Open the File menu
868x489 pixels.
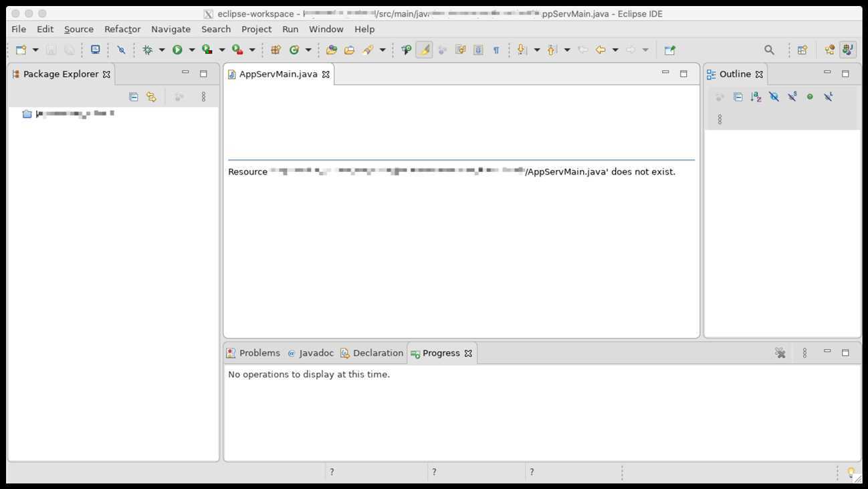[19, 29]
